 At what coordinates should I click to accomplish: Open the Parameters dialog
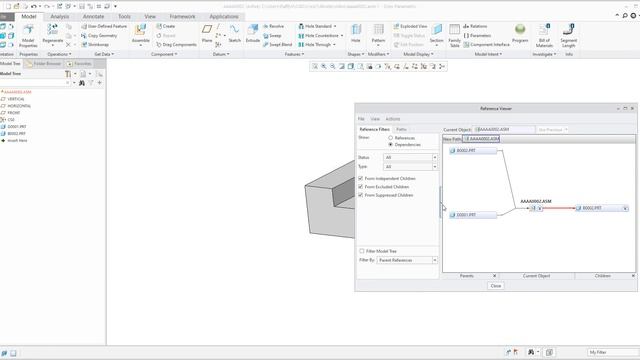coord(477,36)
